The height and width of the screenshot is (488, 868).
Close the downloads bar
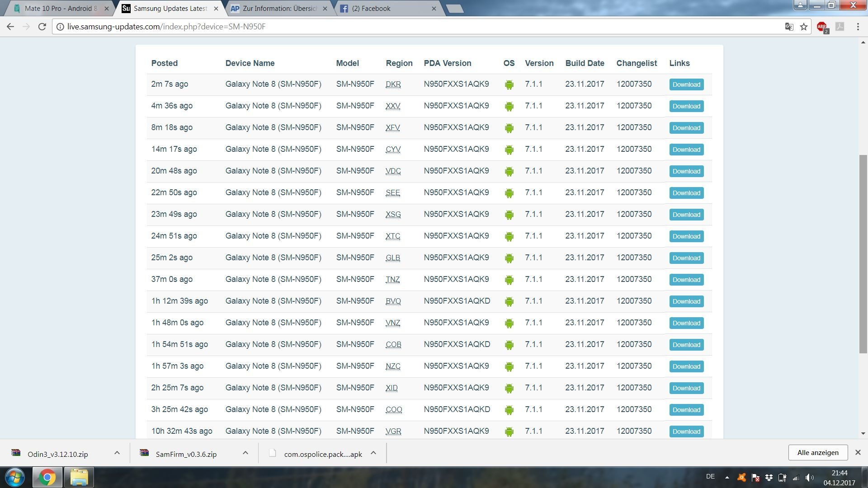[x=858, y=452]
